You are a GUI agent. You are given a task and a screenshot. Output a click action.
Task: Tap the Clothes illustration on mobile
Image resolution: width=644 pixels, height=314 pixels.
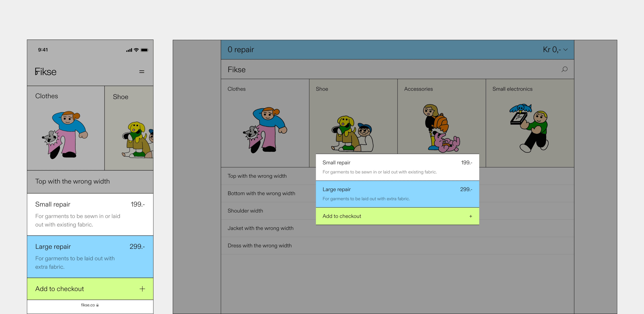point(65,134)
